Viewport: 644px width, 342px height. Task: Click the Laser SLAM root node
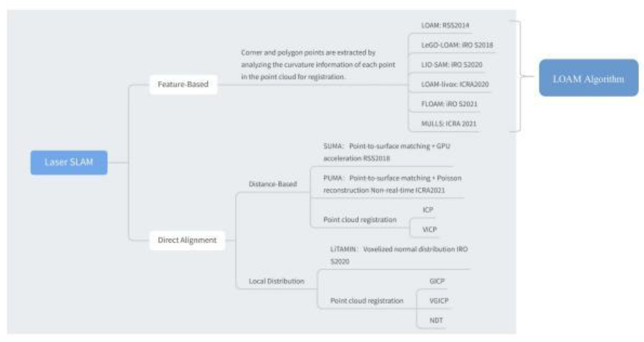(69, 162)
